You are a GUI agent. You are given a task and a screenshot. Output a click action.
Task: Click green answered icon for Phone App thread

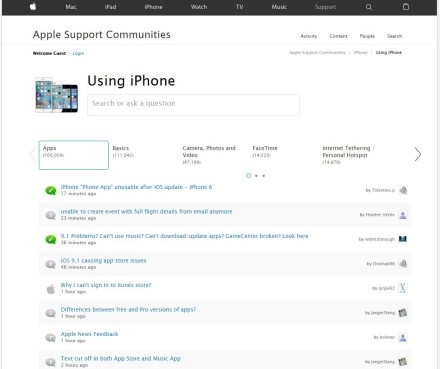pos(51,190)
